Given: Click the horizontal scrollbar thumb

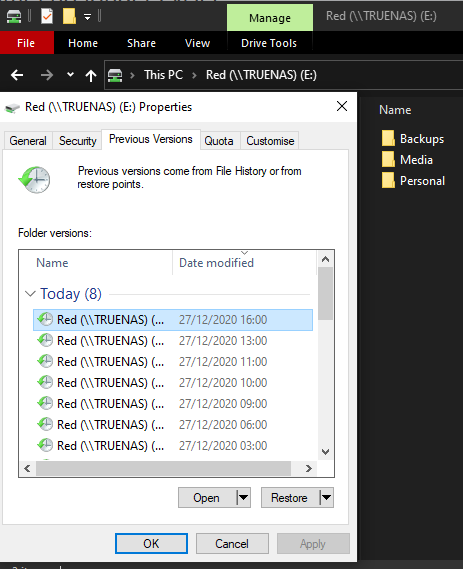Looking at the screenshot, I should (x=163, y=468).
